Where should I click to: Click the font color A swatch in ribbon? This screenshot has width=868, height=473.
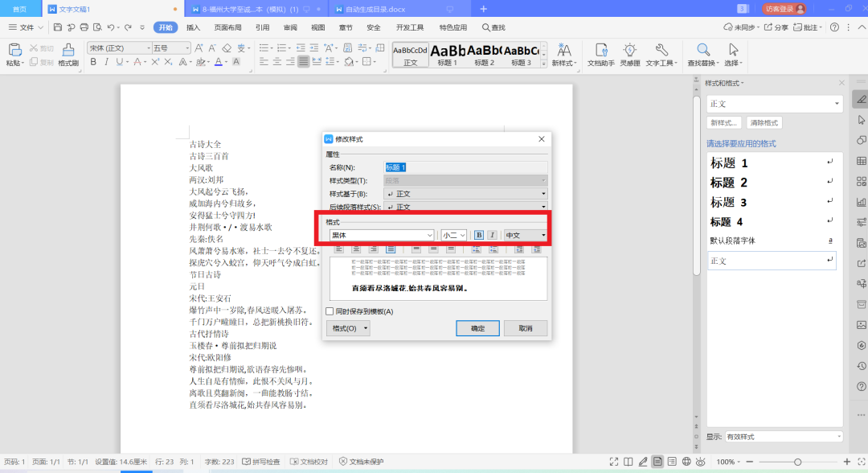pos(218,62)
